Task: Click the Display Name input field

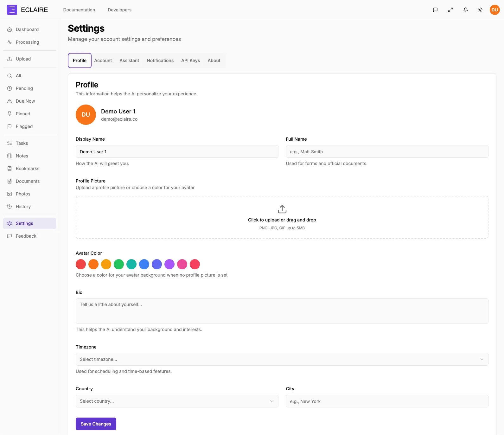Action: coord(177,151)
